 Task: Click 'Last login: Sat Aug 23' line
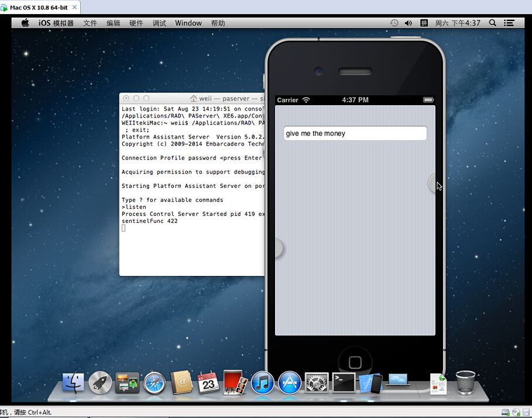click(x=193, y=109)
